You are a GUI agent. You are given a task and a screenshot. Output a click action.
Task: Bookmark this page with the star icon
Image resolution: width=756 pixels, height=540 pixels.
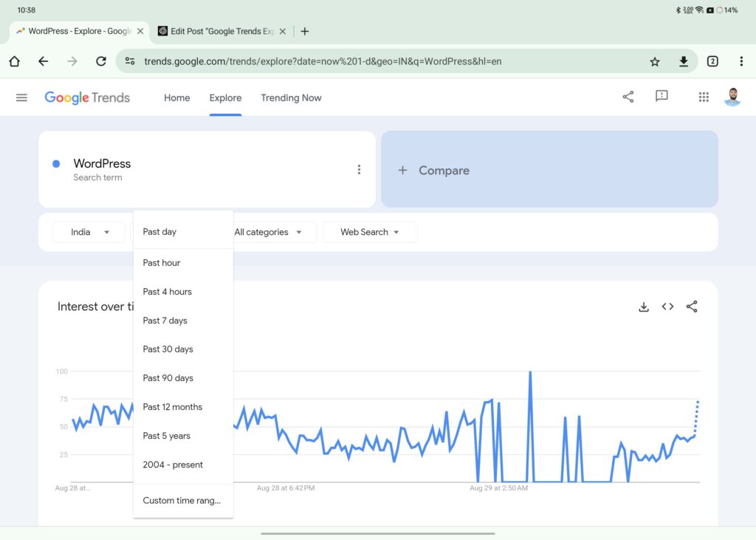coord(655,61)
